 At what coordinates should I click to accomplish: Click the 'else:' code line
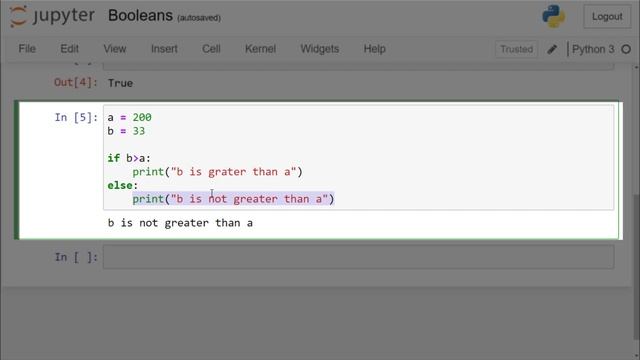pyautogui.click(x=123, y=185)
